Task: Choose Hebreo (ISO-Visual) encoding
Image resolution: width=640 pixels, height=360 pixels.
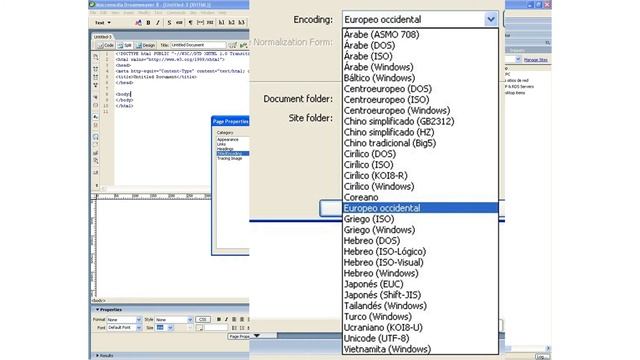Action: coord(420,262)
